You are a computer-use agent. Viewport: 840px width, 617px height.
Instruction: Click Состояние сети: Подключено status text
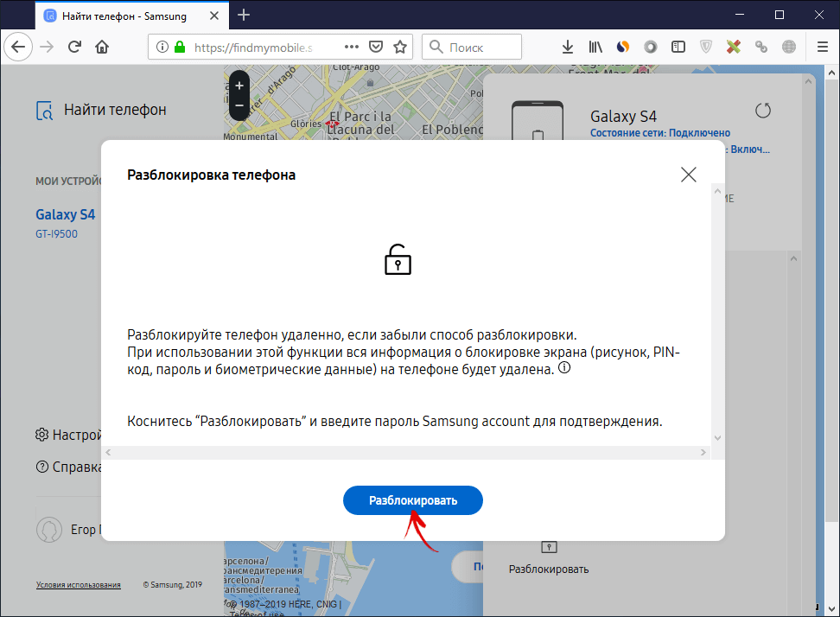[660, 133]
